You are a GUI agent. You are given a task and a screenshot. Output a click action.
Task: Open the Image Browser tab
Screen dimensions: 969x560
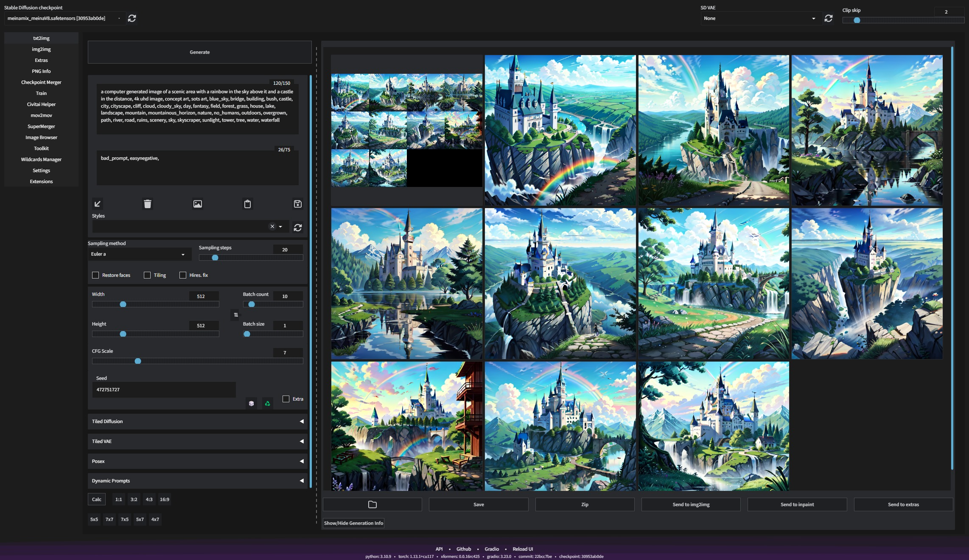point(41,137)
